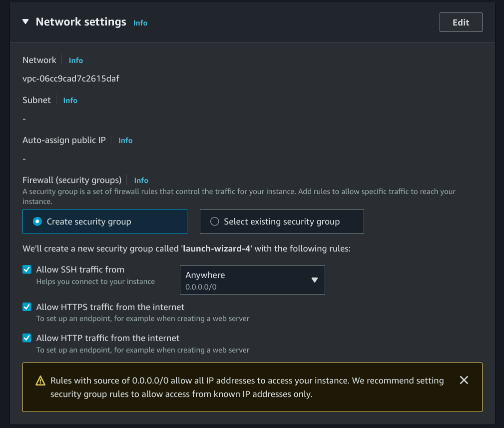The image size is (504, 428).
Task: Open Info link for Auto-assign public IP
Action: coord(125,140)
